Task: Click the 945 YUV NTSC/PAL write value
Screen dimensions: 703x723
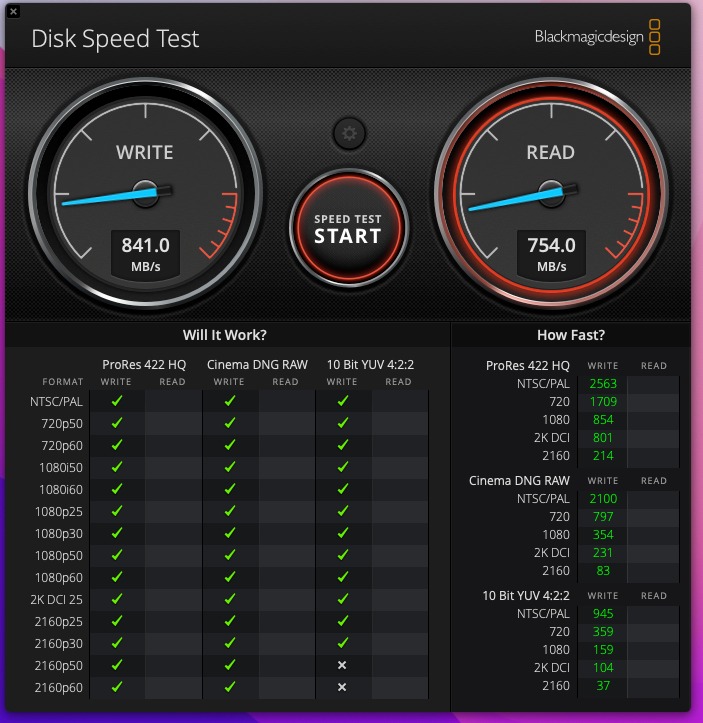Action: click(x=603, y=613)
